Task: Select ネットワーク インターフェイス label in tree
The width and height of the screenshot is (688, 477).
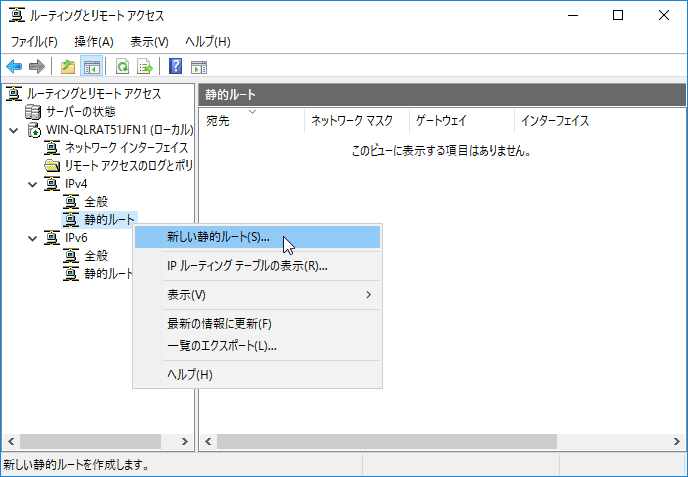Action: [126, 148]
